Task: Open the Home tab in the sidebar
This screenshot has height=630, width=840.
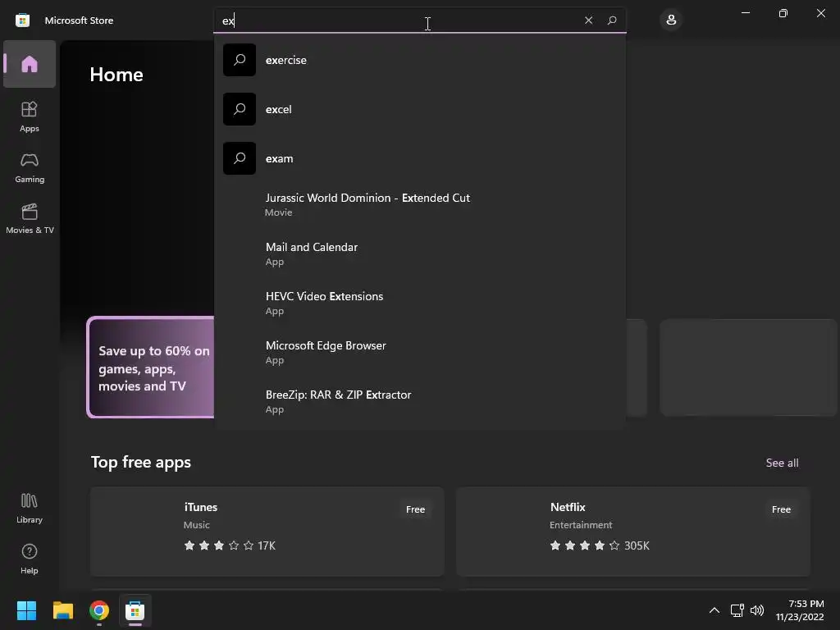Action: click(x=30, y=64)
